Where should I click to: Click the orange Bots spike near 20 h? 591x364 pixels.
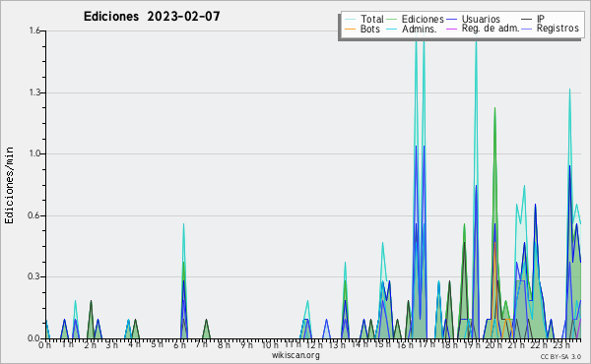[x=494, y=244]
